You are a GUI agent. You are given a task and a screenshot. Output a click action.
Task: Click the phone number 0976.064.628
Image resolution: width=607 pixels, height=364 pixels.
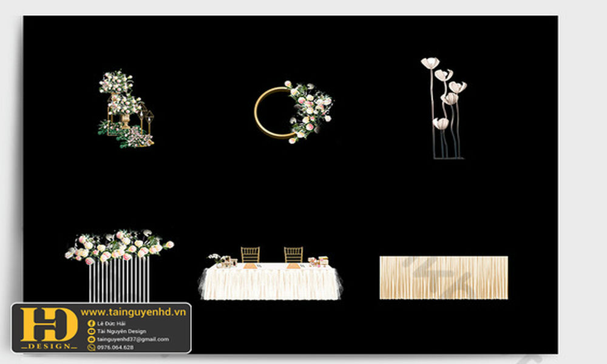point(115,348)
